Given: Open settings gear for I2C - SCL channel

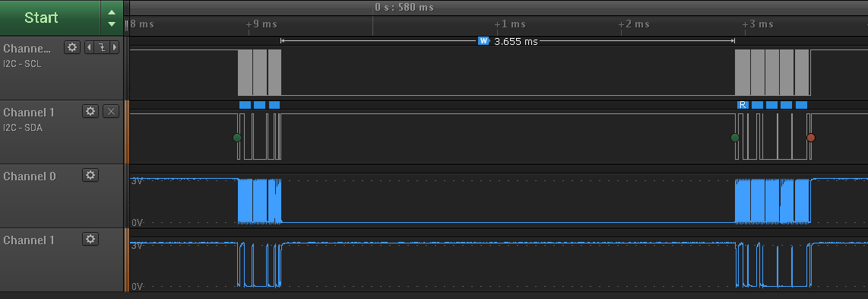Looking at the screenshot, I should pos(72,47).
